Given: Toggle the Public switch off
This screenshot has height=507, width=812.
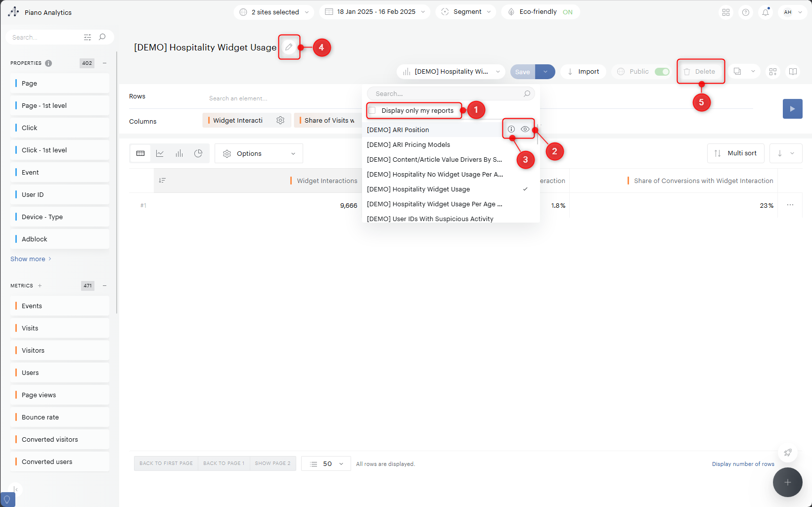Looking at the screenshot, I should click(662, 72).
